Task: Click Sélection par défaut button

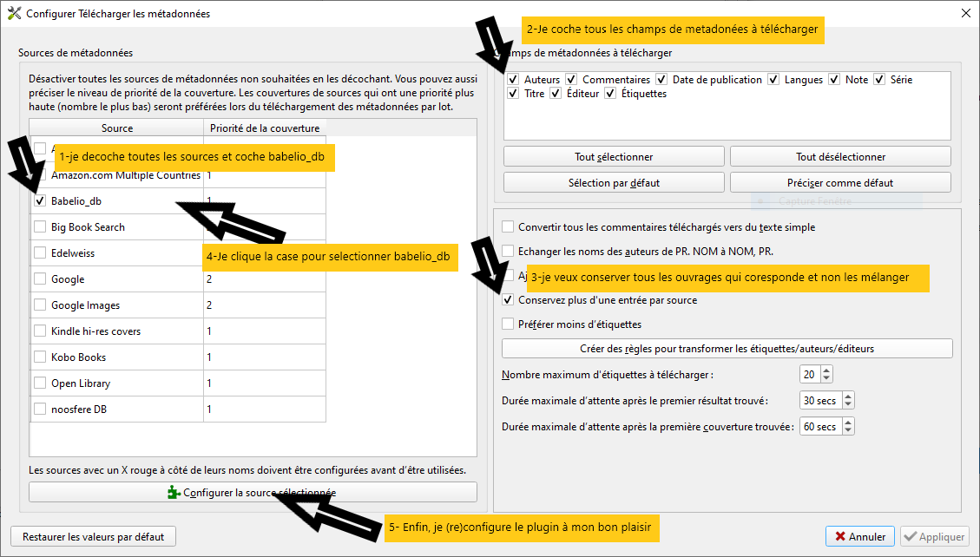Action: tap(614, 183)
